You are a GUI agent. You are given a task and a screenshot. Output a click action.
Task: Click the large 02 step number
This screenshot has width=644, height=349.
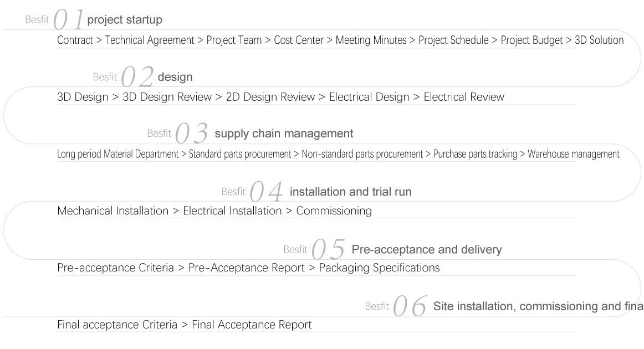[137, 77]
